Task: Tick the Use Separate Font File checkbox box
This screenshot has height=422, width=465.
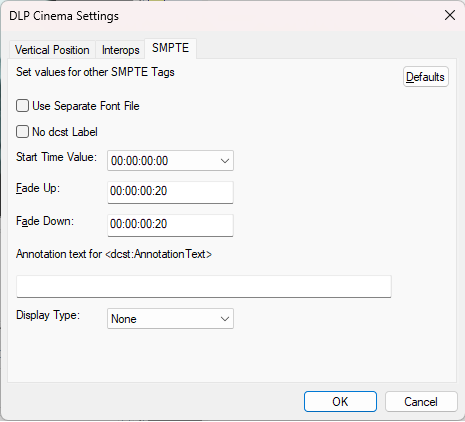Action: coord(22,106)
